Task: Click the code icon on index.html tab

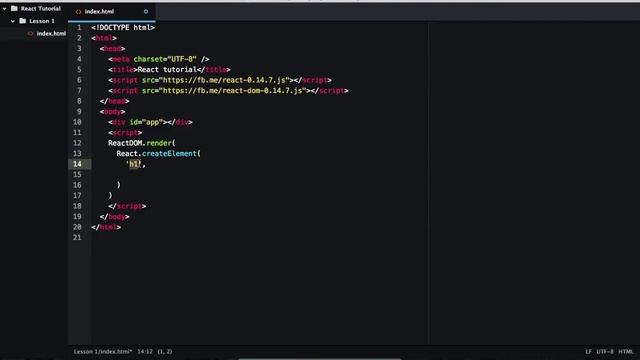Action: (78, 12)
